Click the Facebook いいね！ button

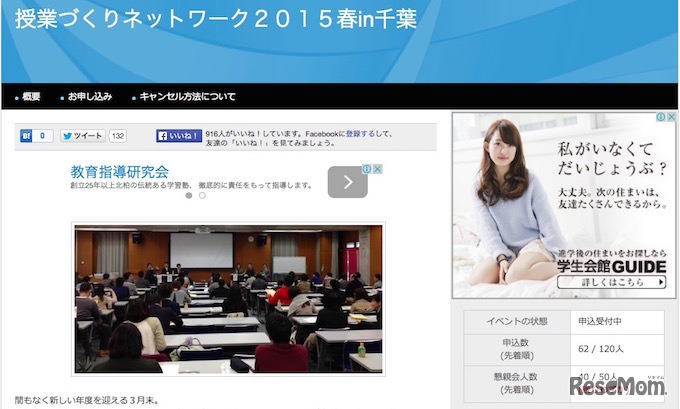[x=179, y=136]
